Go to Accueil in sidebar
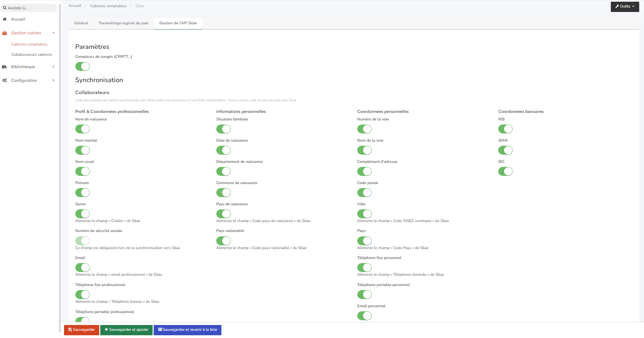The height and width of the screenshot is (338, 644). point(18,19)
